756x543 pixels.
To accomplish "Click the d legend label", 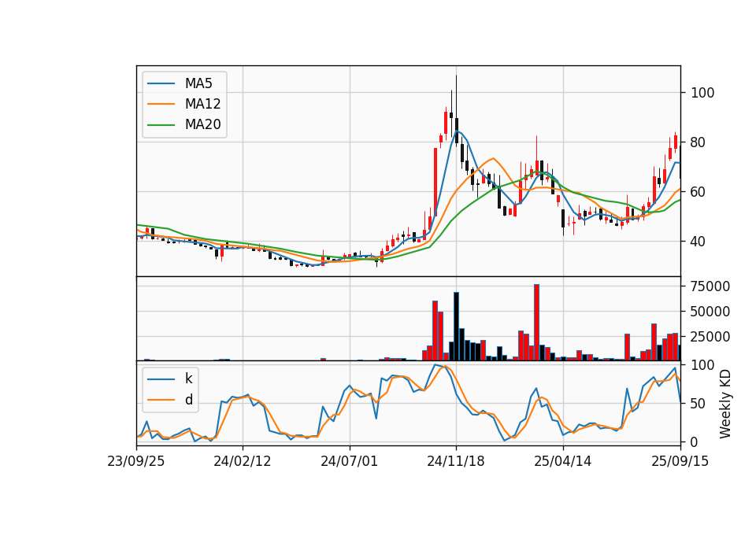I will pyautogui.click(x=188, y=400).
